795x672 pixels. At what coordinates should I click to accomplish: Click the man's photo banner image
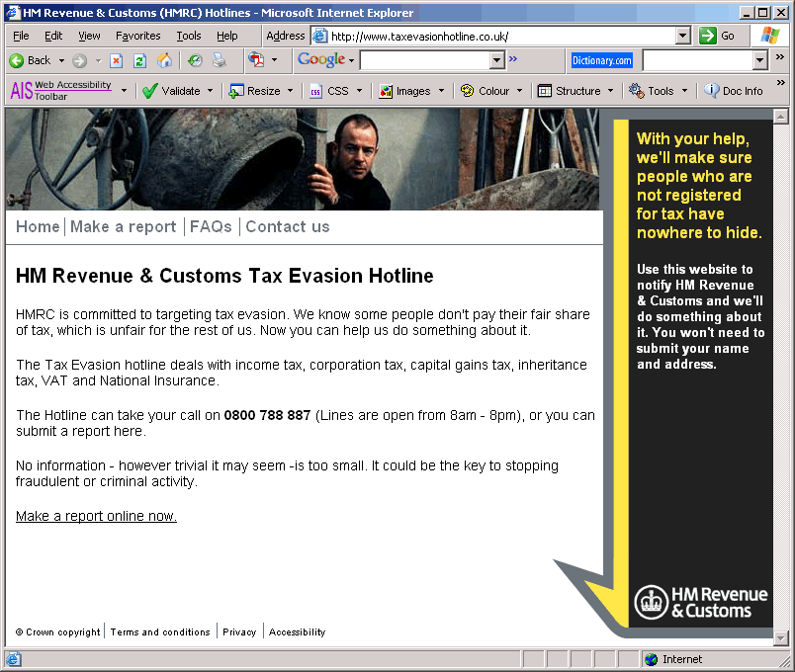[x=303, y=159]
